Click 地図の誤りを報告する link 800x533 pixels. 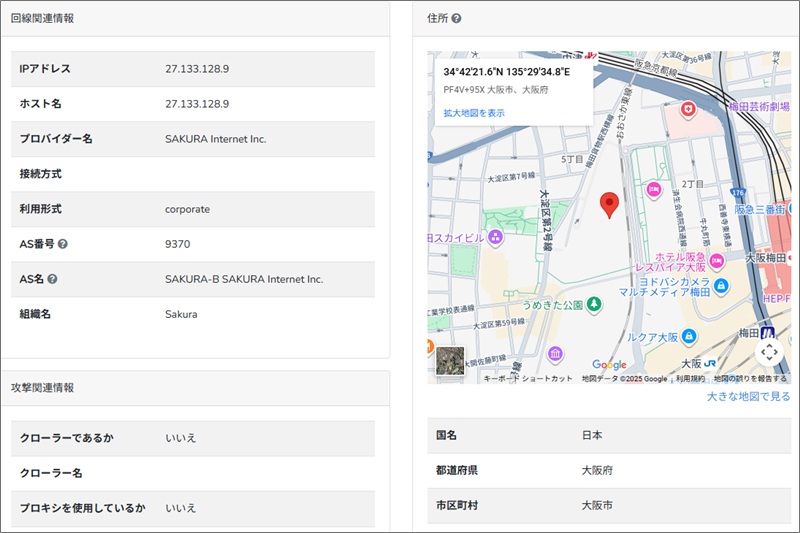[x=749, y=379]
